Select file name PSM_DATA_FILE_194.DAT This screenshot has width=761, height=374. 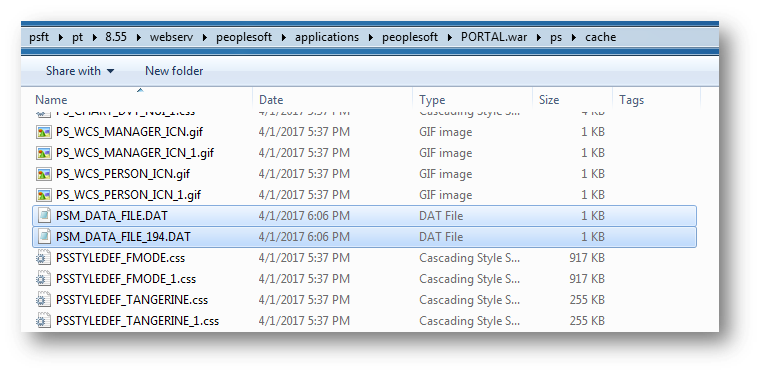[x=123, y=237]
